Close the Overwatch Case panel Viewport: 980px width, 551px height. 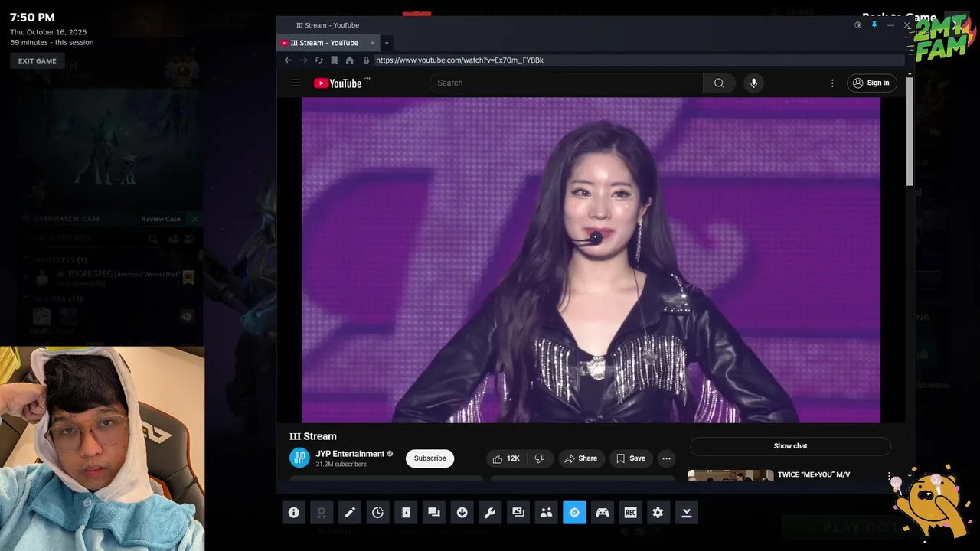pyautogui.click(x=194, y=219)
